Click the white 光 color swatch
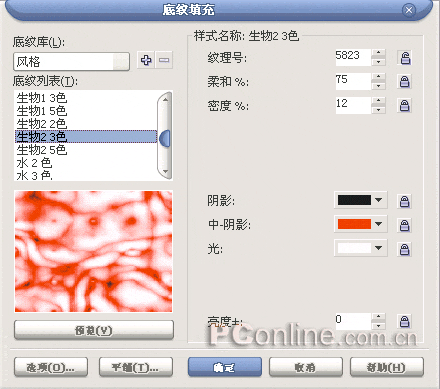The height and width of the screenshot is (389, 440). pos(354,248)
